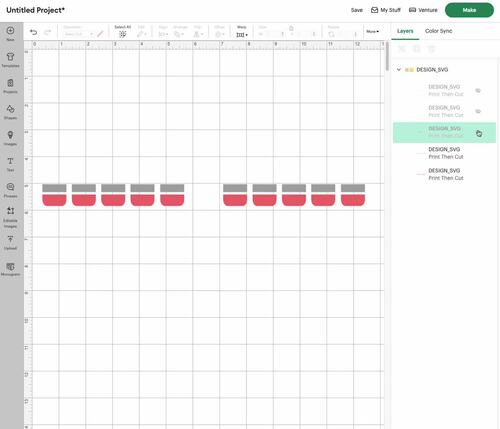The image size is (500, 429).
Task: Open the Edit dropdown in toolbar
Action: tap(141, 34)
